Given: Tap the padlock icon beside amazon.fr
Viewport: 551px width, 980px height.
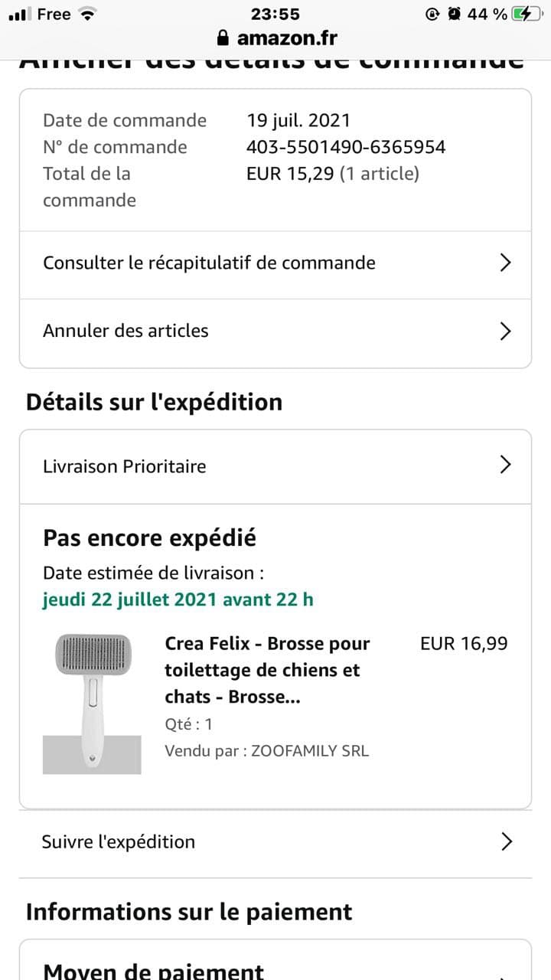Looking at the screenshot, I should [x=223, y=38].
